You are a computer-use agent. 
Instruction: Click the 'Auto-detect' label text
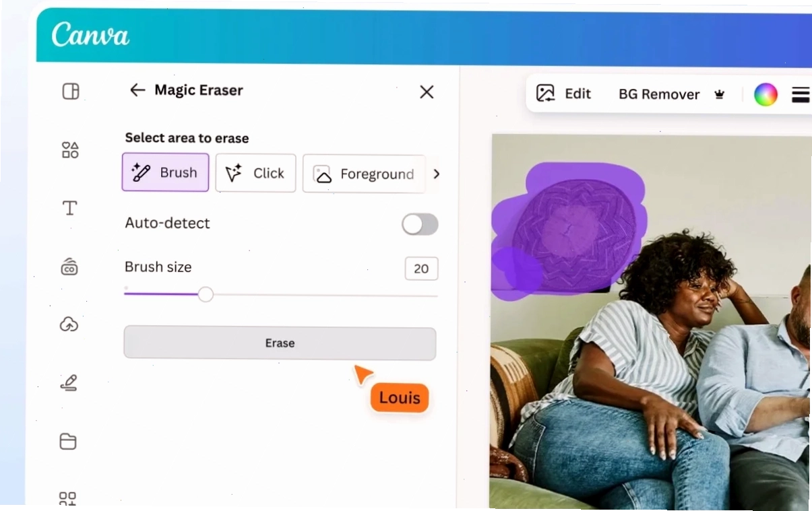pyautogui.click(x=167, y=223)
